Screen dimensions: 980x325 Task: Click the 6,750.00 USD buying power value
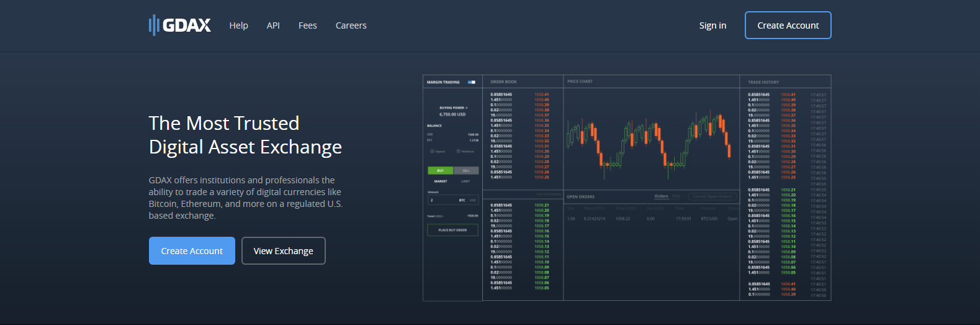[452, 114]
